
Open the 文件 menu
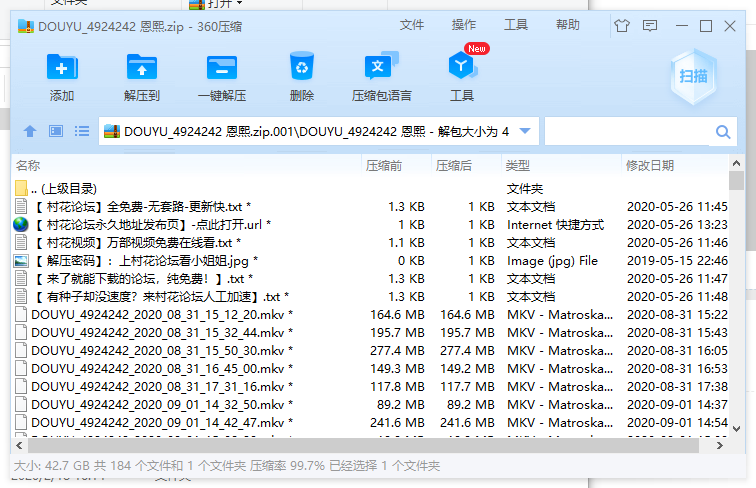point(412,25)
